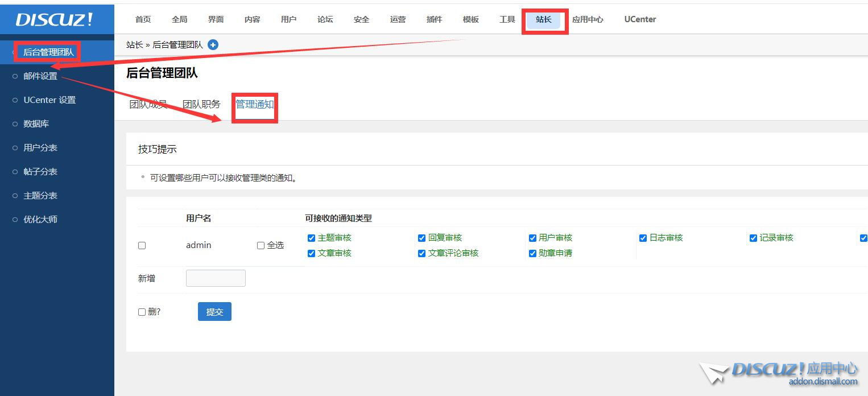
Task: Toggle the 文章评论审核 checkbox
Action: 421,254
